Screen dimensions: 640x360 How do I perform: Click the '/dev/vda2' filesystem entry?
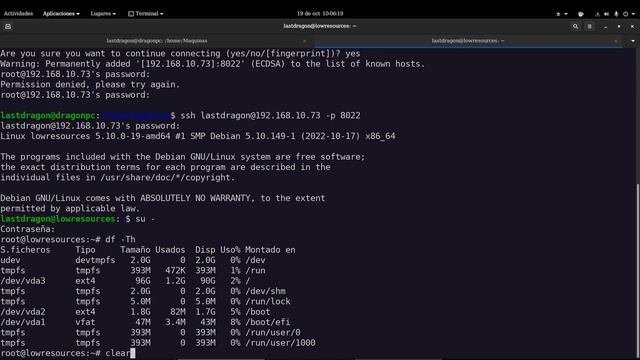pyautogui.click(x=23, y=312)
